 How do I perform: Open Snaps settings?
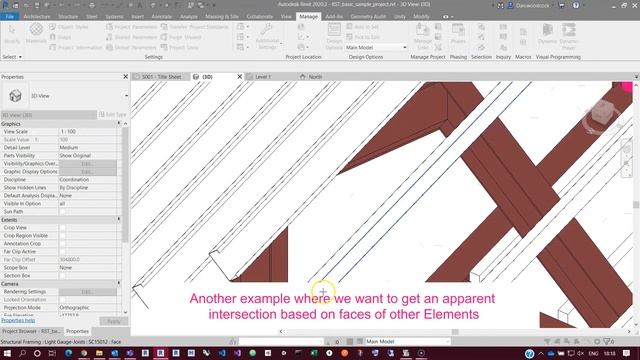pyautogui.click(x=60, y=37)
